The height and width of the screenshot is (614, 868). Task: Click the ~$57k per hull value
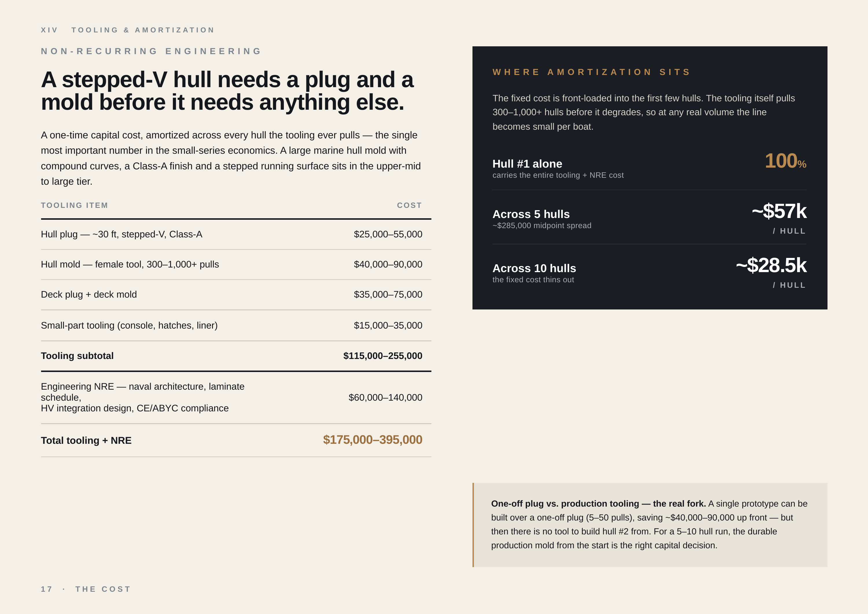pos(779,211)
